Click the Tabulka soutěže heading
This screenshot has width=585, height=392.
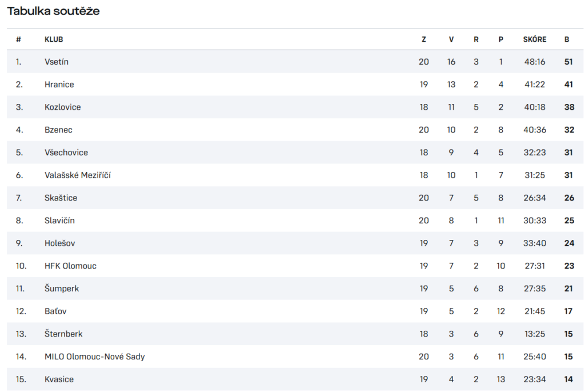tap(53, 11)
